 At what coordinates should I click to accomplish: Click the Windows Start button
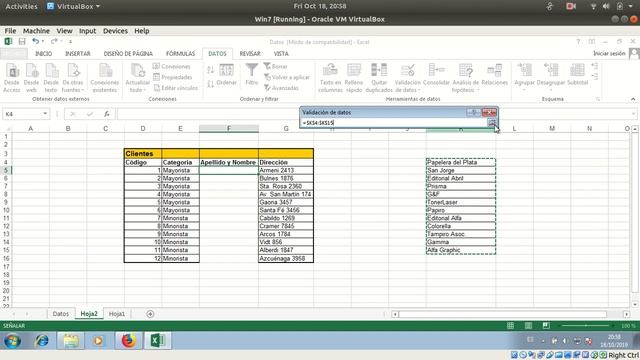(x=13, y=340)
